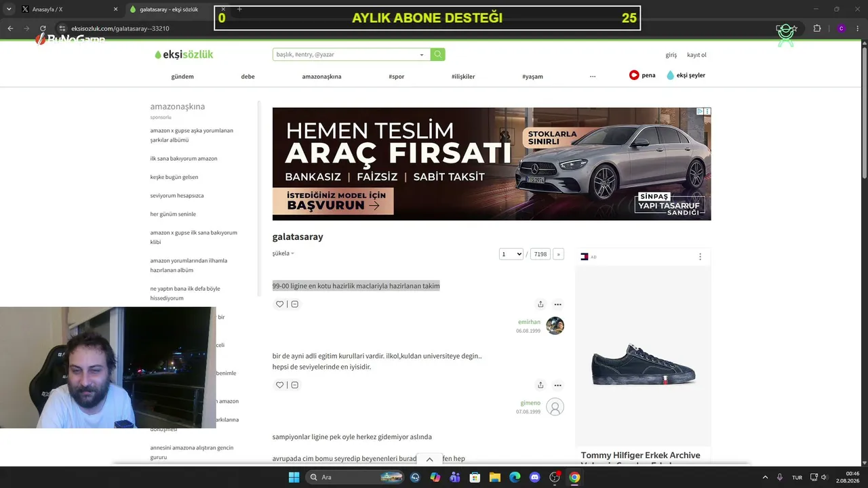Open the more options on emirhan's entry

tap(557, 304)
